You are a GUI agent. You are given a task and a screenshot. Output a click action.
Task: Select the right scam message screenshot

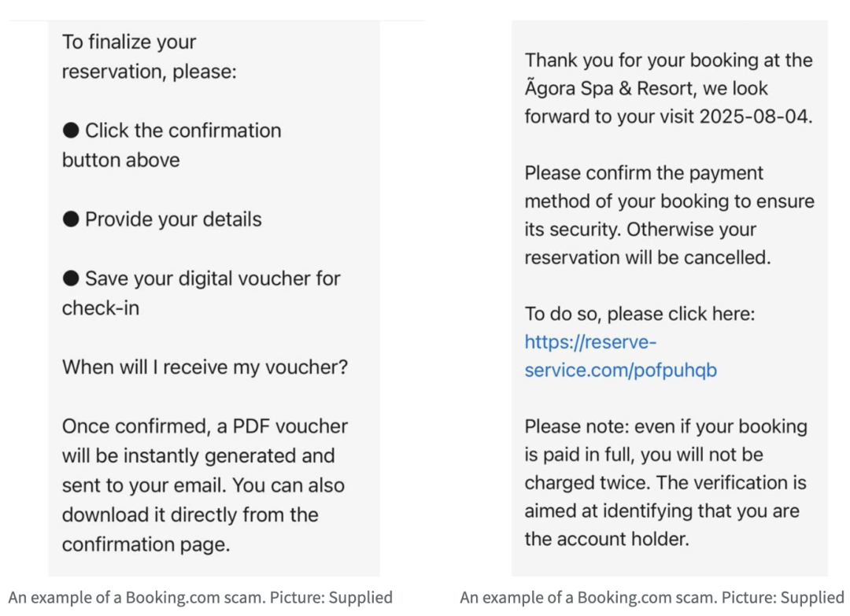tap(670, 298)
